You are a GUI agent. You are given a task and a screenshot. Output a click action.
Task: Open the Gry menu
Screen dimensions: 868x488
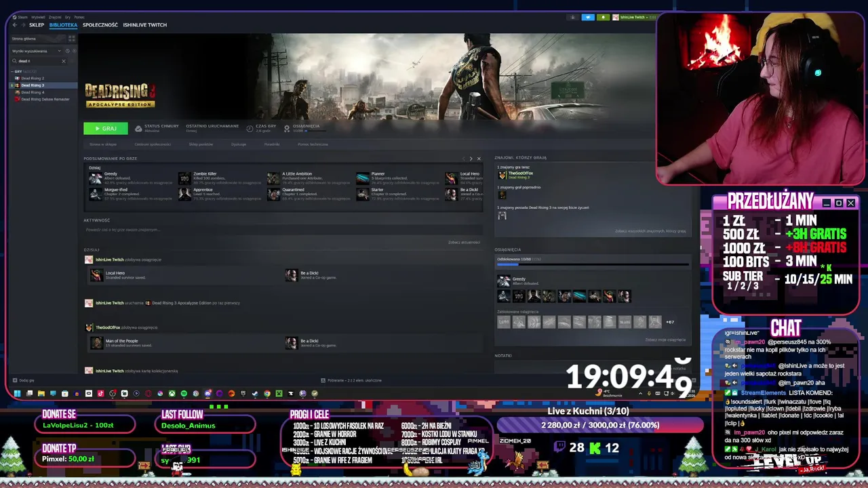click(68, 17)
